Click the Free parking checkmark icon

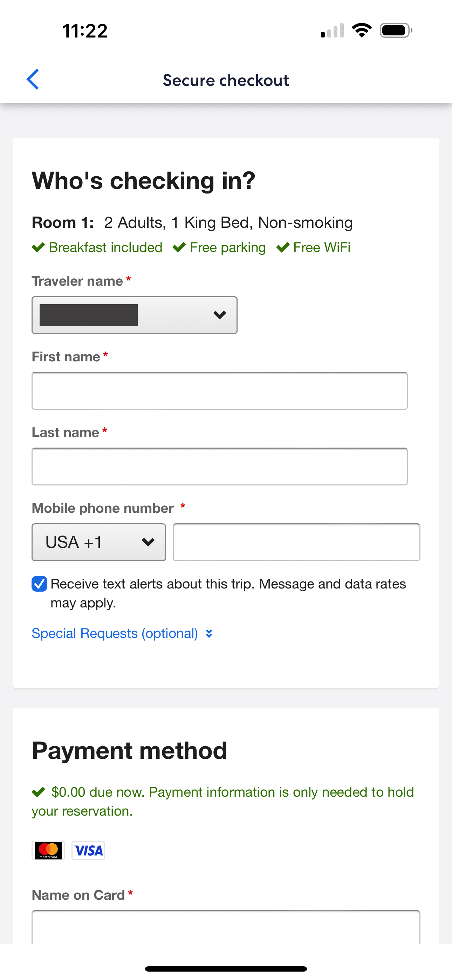pos(179,248)
